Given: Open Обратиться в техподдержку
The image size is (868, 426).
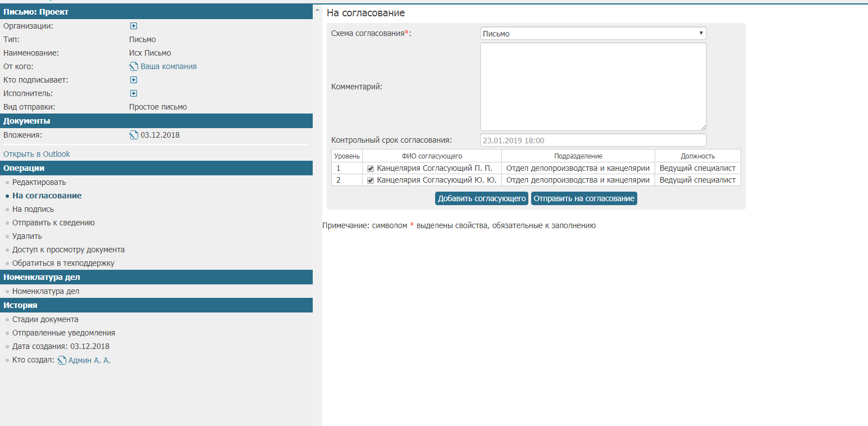Looking at the screenshot, I should click(63, 263).
